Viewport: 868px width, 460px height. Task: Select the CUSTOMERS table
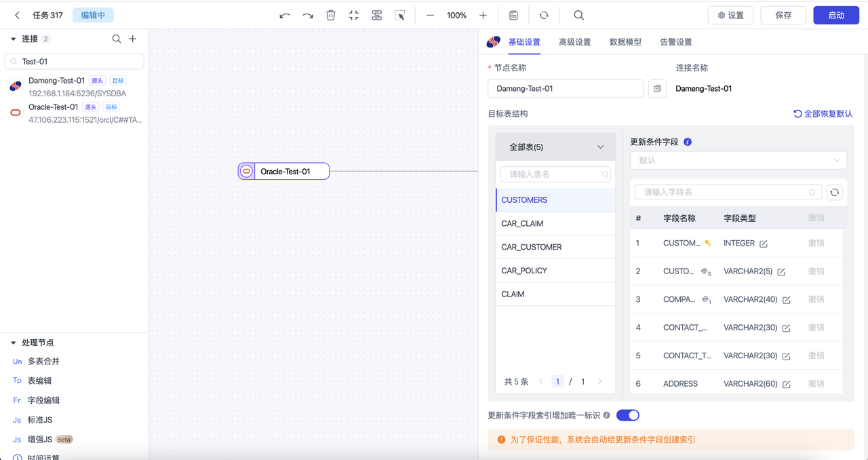click(555, 200)
